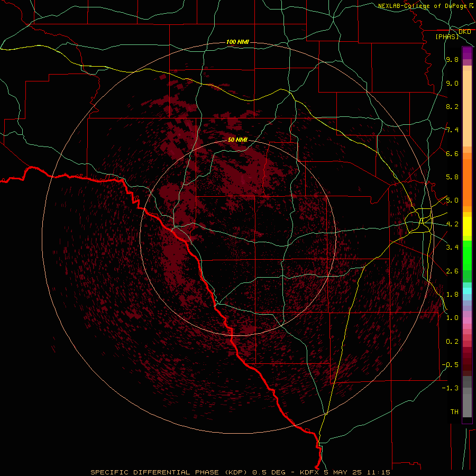Click the (KDP) abbreviation in the caption

[x=237, y=472]
